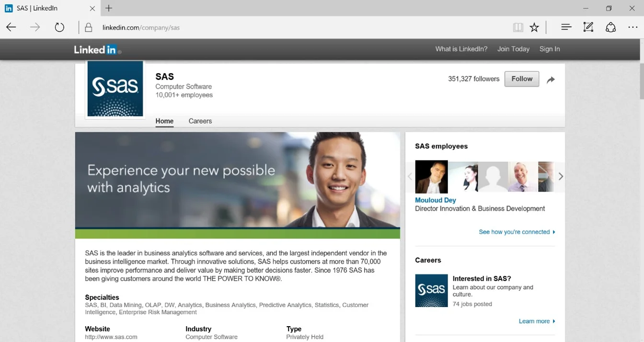
Task: Click the address bar linkedin.com/company/sas
Action: click(141, 28)
